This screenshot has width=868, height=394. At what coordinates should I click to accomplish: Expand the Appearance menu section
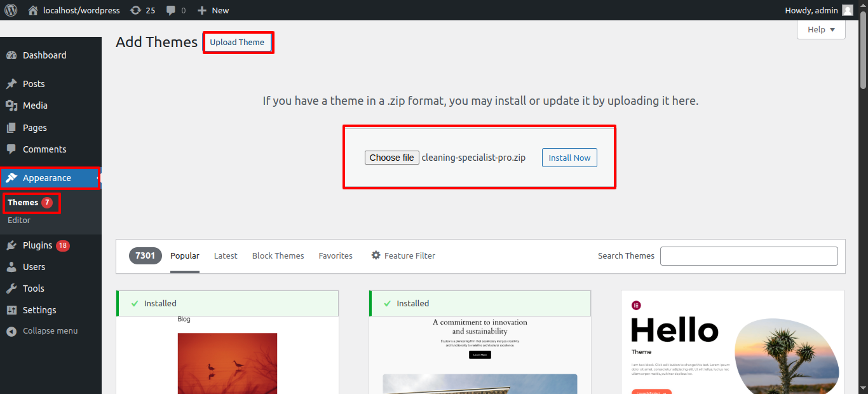(47, 178)
